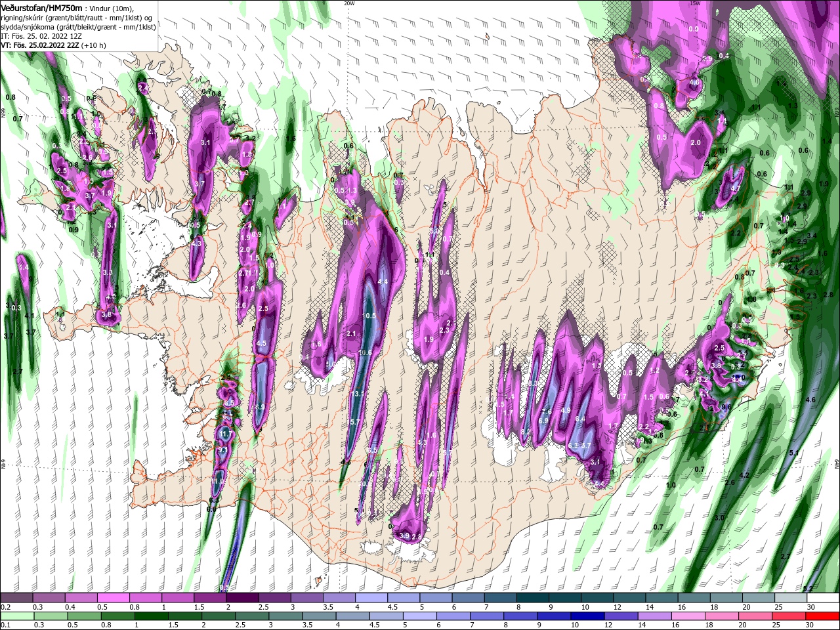Click the 6.4 precipitation value on the map
This screenshot has width=840, height=630.
click(580, 419)
